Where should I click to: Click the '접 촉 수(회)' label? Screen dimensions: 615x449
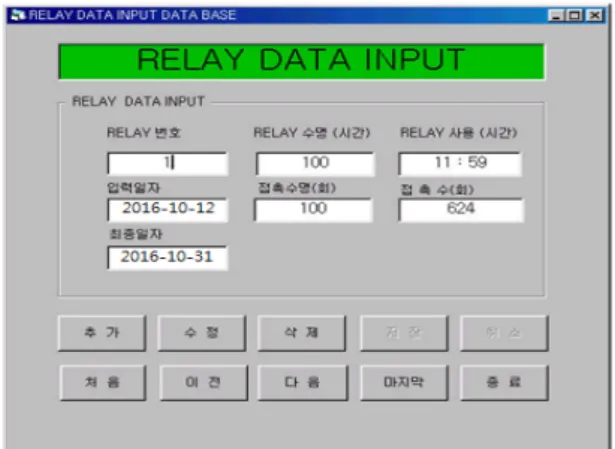point(437,190)
